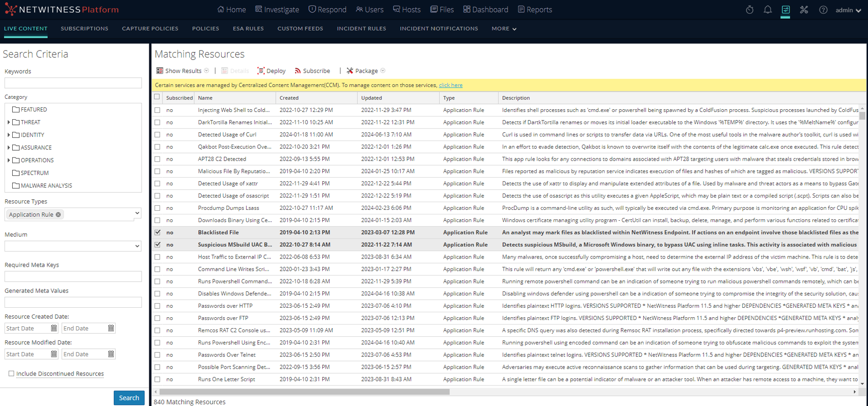Click the horizontal scrollbar thumb

[305, 392]
